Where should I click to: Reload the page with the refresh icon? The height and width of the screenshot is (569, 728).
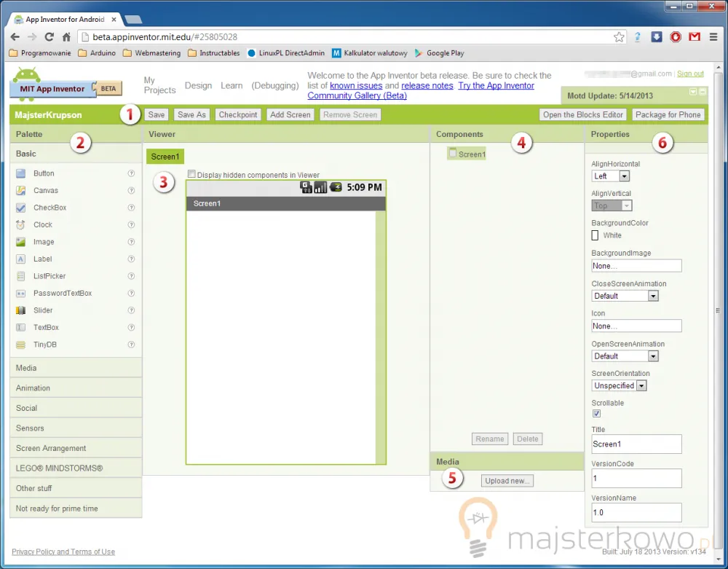click(49, 36)
